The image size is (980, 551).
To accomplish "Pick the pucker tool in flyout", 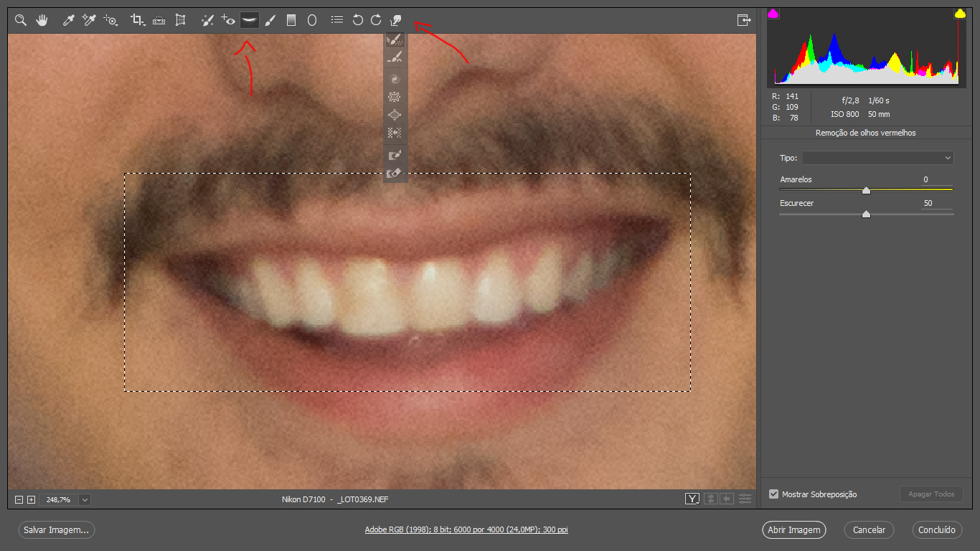I will (395, 97).
